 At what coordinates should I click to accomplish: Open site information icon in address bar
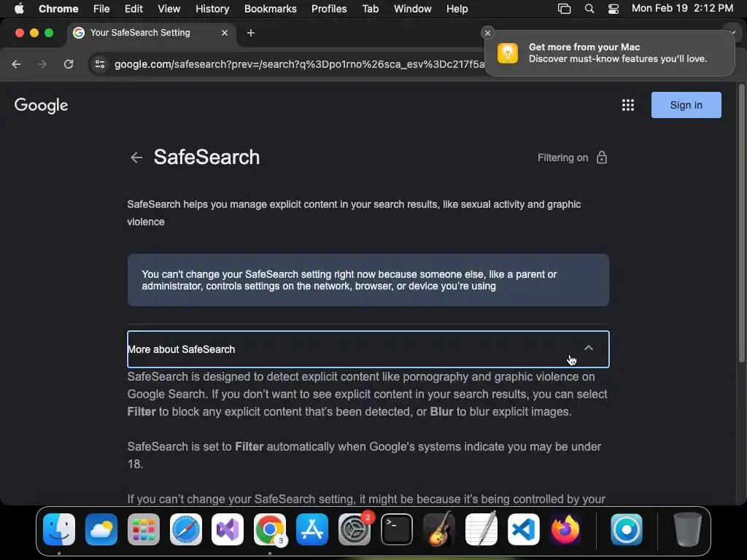(x=99, y=64)
